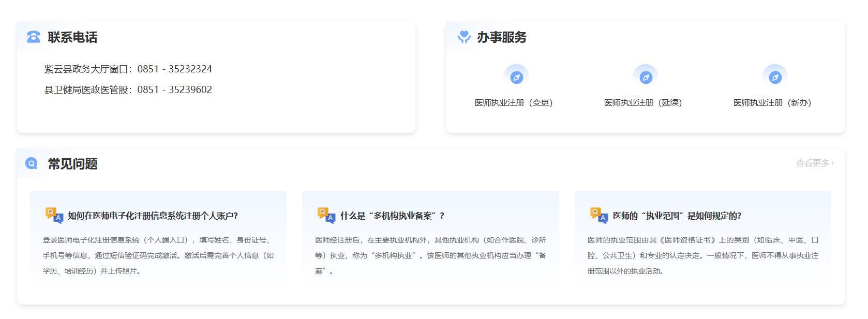Click 县卫健局医政医管股 phone number 0851-35239602
The width and height of the screenshot is (868, 319).
coord(174,90)
